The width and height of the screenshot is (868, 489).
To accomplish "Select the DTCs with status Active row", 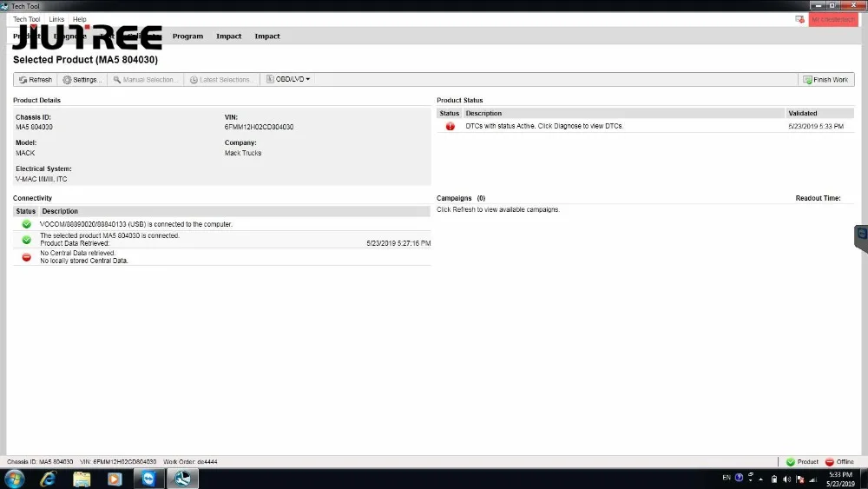I will tap(646, 126).
